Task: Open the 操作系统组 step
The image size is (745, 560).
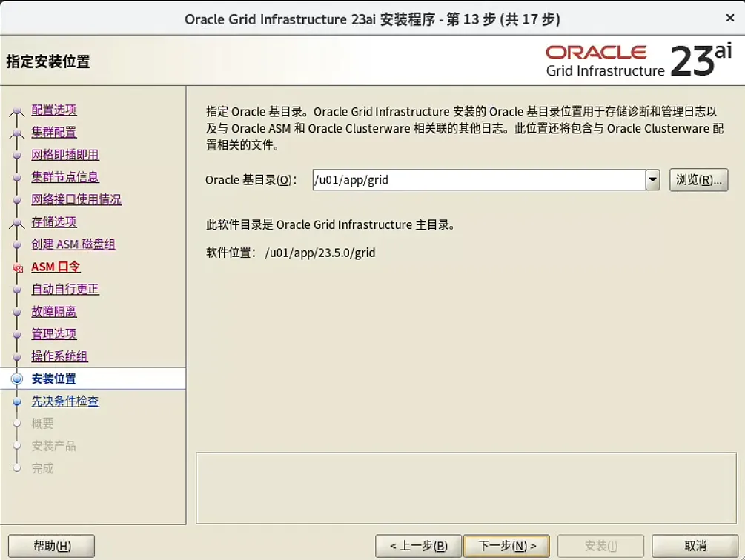Action: [x=59, y=356]
